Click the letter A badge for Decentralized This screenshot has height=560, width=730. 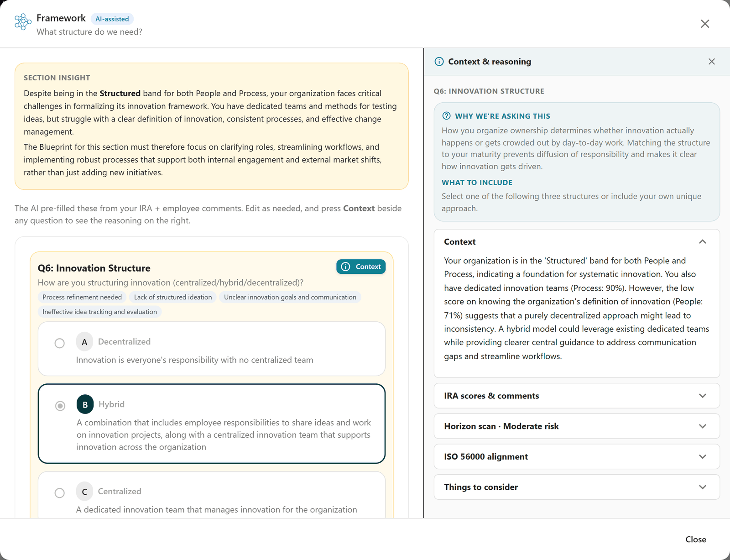pos(84,342)
